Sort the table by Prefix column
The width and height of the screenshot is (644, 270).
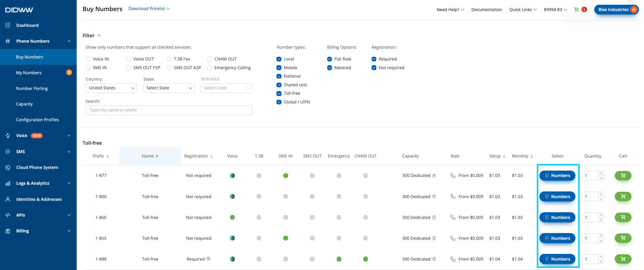point(101,156)
